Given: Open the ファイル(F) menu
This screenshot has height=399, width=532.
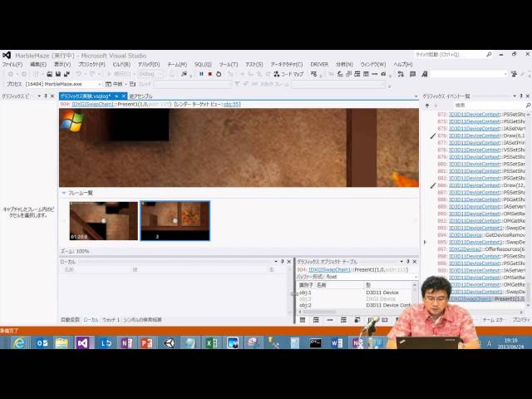Looking at the screenshot, I should tap(12, 64).
